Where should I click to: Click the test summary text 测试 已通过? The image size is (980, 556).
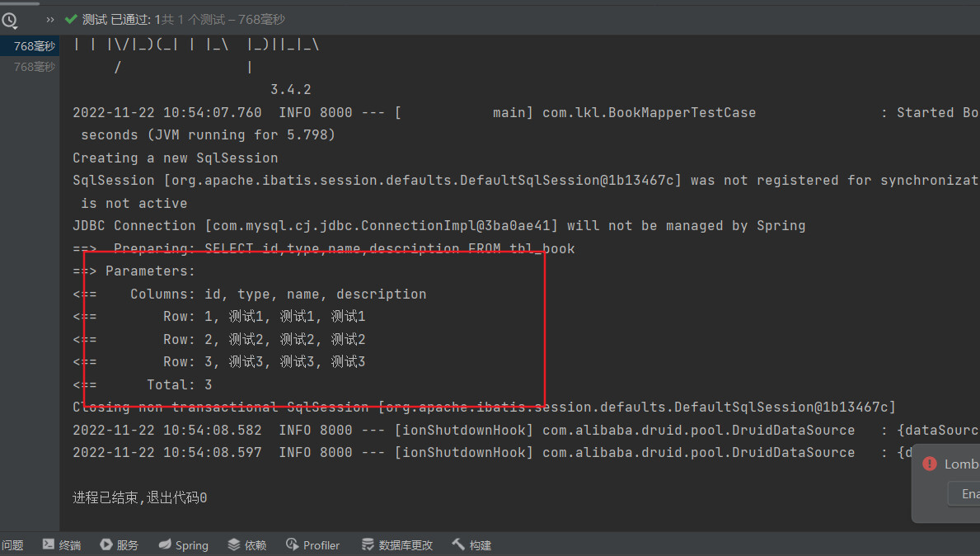(x=116, y=20)
